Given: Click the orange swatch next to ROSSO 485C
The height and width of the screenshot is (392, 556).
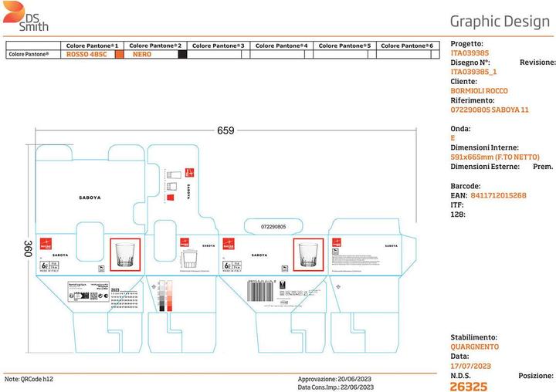Looking at the screenshot, I should (x=120, y=54).
